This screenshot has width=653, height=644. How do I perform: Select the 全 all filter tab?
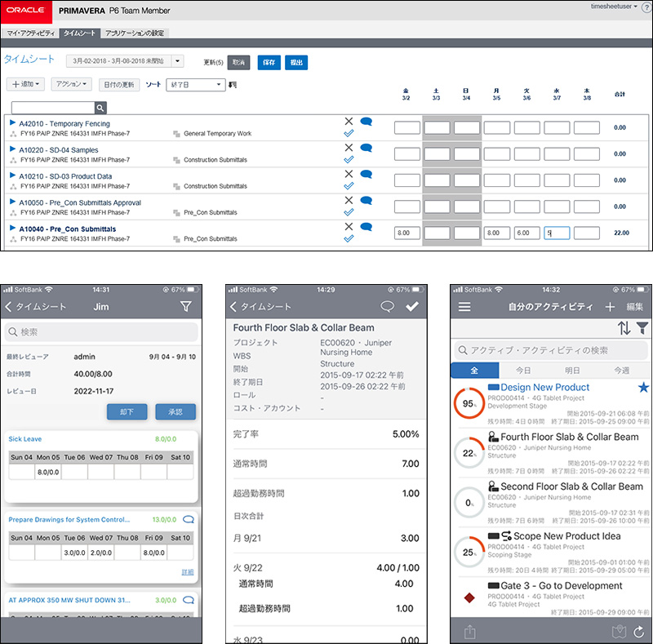coord(475,371)
